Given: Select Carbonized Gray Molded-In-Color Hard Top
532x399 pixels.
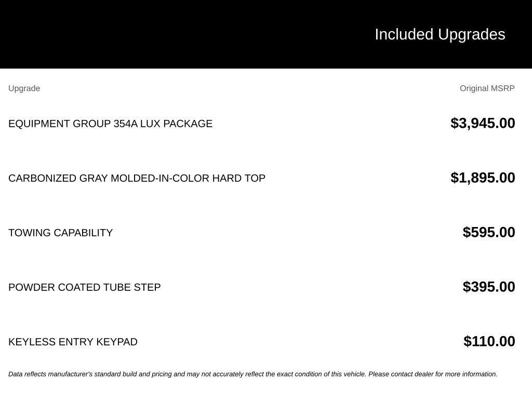Looking at the screenshot, I should [x=137, y=178].
